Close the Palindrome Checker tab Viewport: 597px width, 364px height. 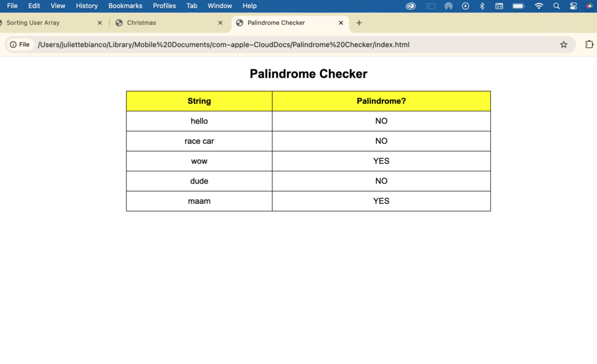pos(341,23)
